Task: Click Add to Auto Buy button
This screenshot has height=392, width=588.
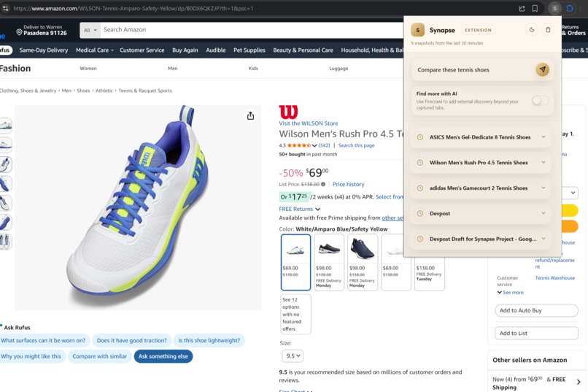Action: pos(536,310)
